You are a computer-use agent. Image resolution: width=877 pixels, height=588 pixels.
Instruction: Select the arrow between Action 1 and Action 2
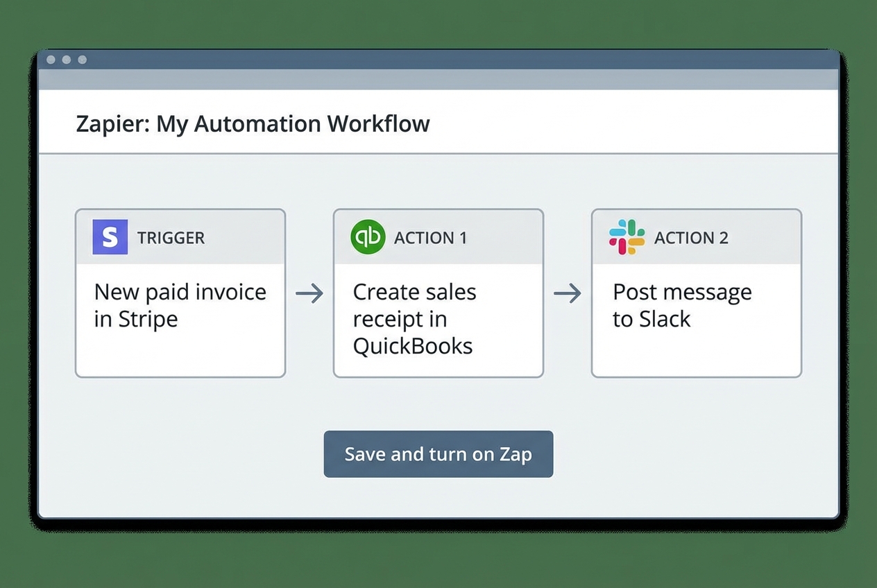point(568,294)
